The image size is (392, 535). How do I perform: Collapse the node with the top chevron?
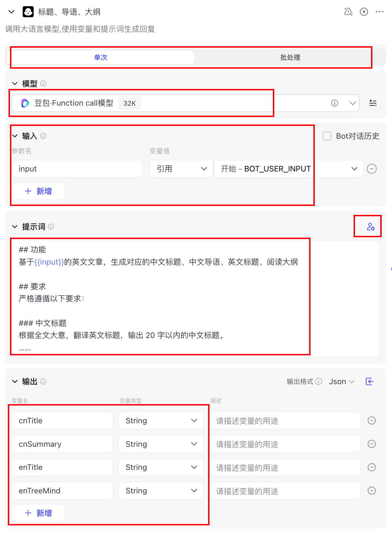point(11,12)
